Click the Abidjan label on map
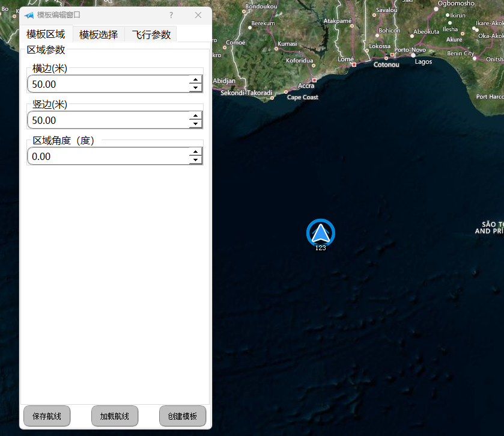This screenshot has height=436, width=504. tap(224, 81)
